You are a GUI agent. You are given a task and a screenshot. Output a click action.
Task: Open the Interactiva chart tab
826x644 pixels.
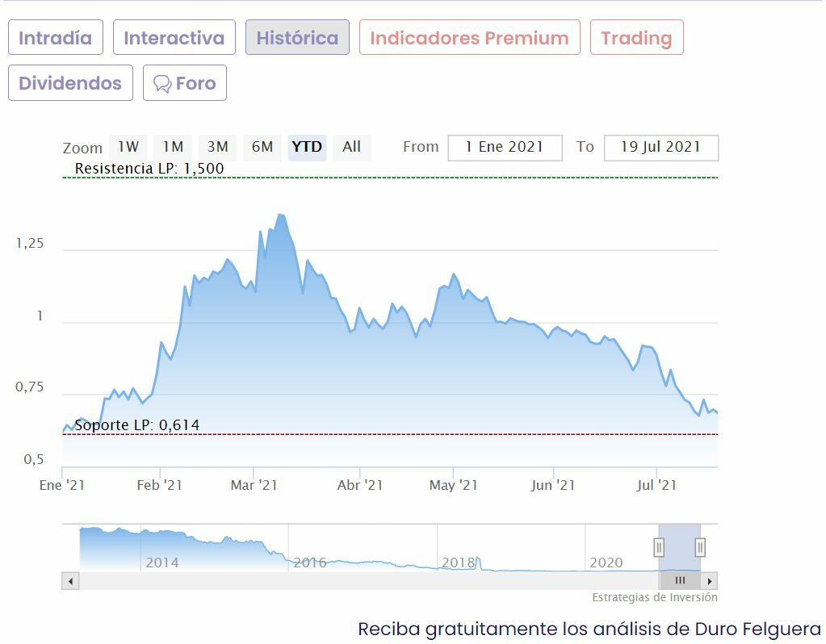(174, 38)
